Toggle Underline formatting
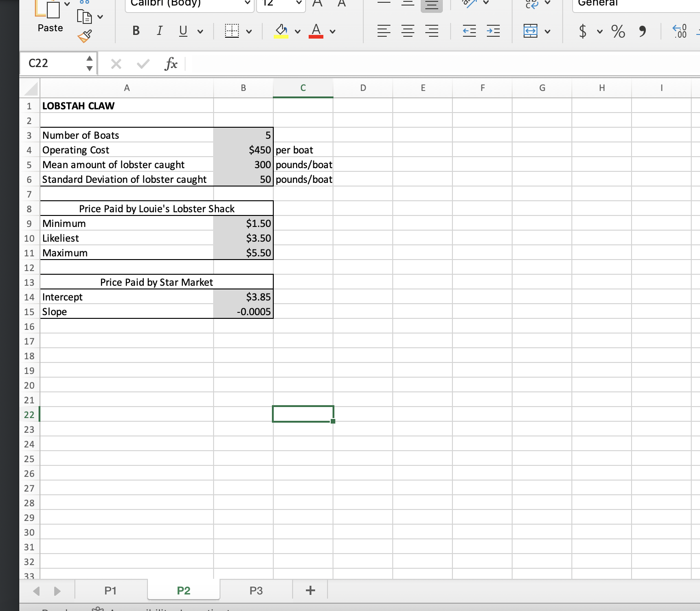 point(183,31)
